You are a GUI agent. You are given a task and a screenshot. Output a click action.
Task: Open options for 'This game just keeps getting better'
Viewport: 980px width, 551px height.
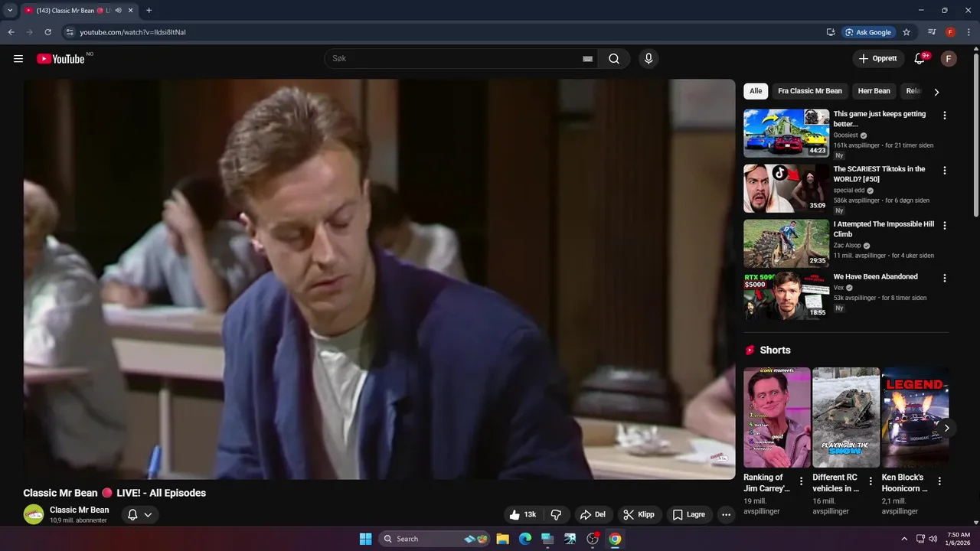click(x=944, y=116)
